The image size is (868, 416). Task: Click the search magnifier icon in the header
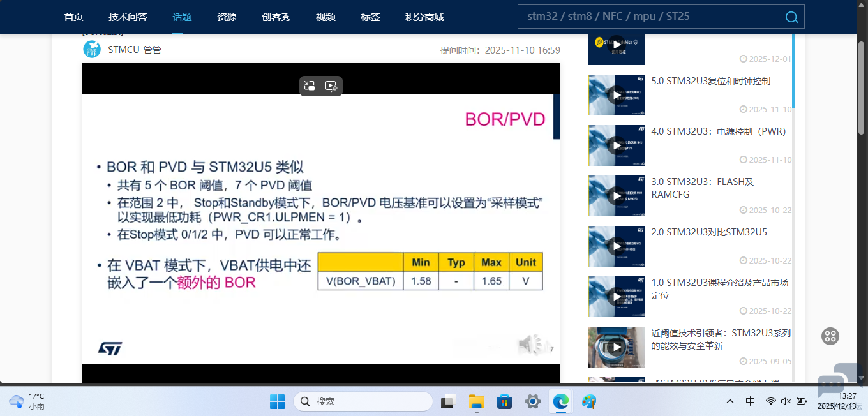click(x=791, y=17)
